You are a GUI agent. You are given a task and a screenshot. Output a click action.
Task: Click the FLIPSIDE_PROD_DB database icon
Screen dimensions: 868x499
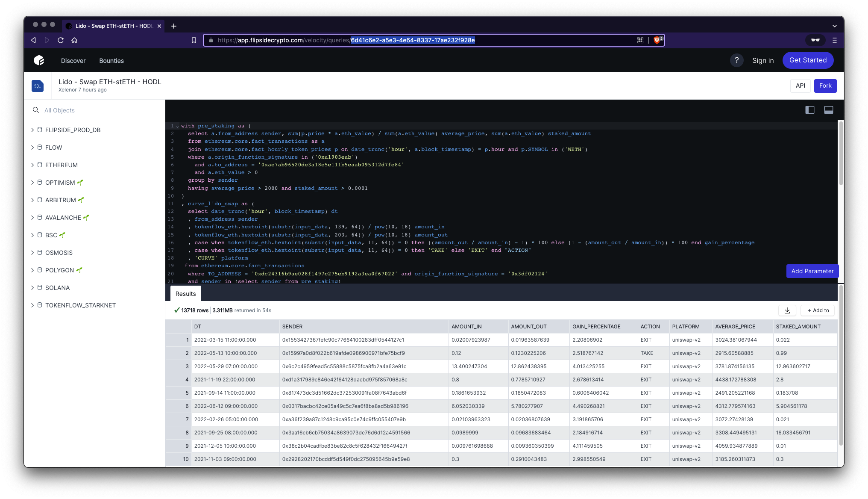click(x=40, y=130)
